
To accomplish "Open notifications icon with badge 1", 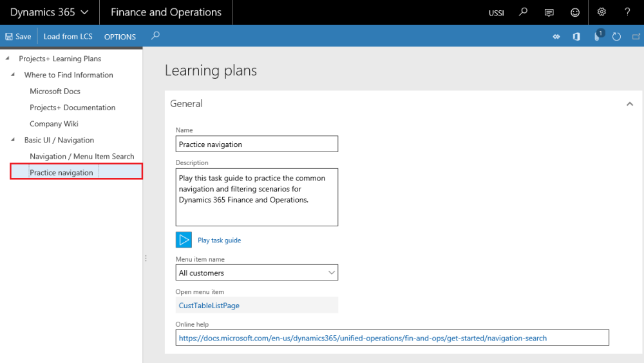I will tap(598, 35).
